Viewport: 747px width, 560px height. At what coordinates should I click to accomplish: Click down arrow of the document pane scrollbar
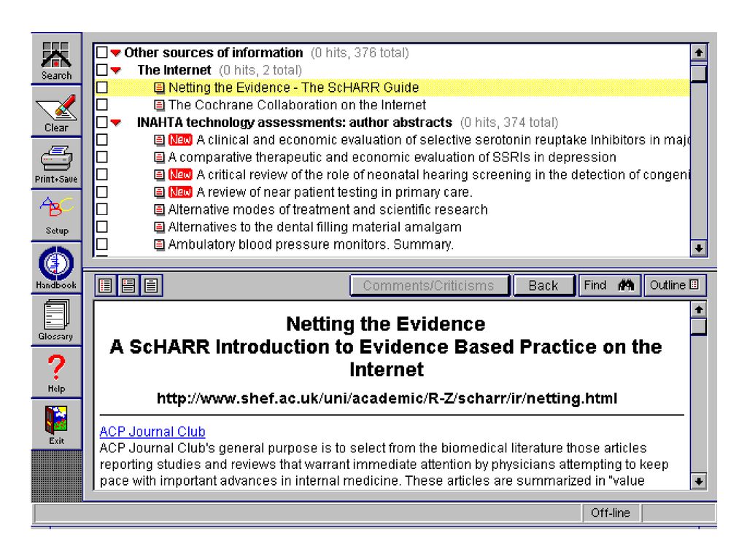(x=699, y=481)
